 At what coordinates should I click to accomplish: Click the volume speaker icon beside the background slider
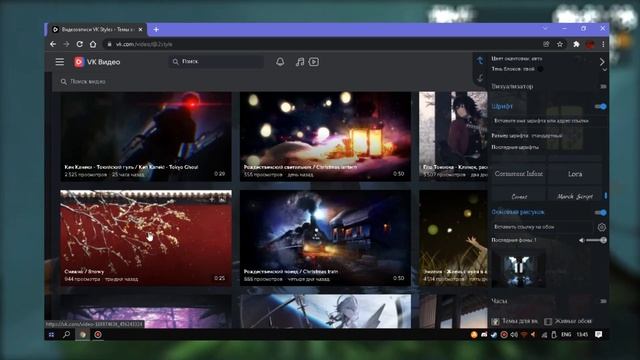click(581, 240)
